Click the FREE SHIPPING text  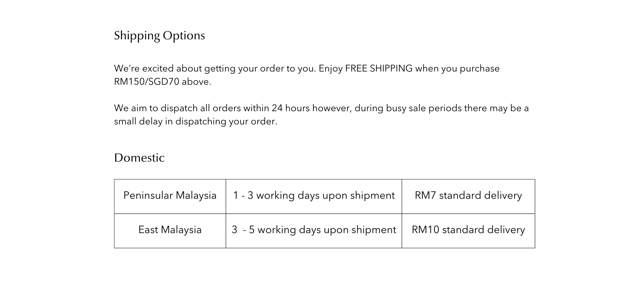[x=379, y=69]
